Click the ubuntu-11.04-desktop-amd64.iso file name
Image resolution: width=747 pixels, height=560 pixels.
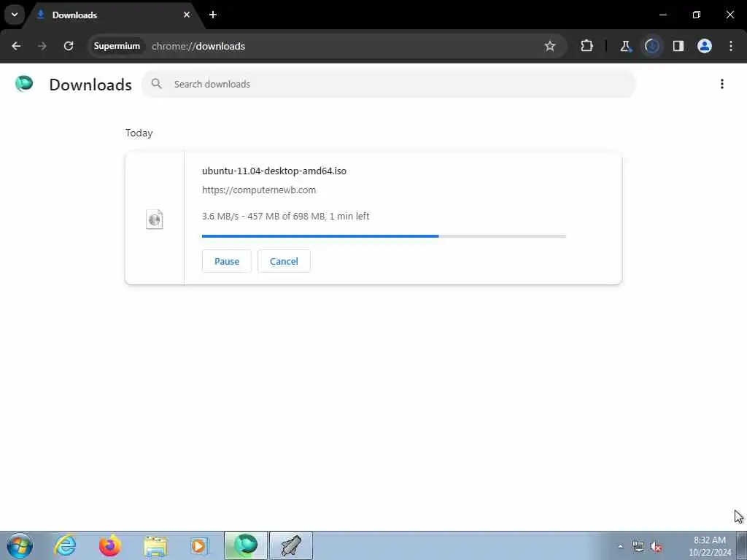tap(274, 171)
